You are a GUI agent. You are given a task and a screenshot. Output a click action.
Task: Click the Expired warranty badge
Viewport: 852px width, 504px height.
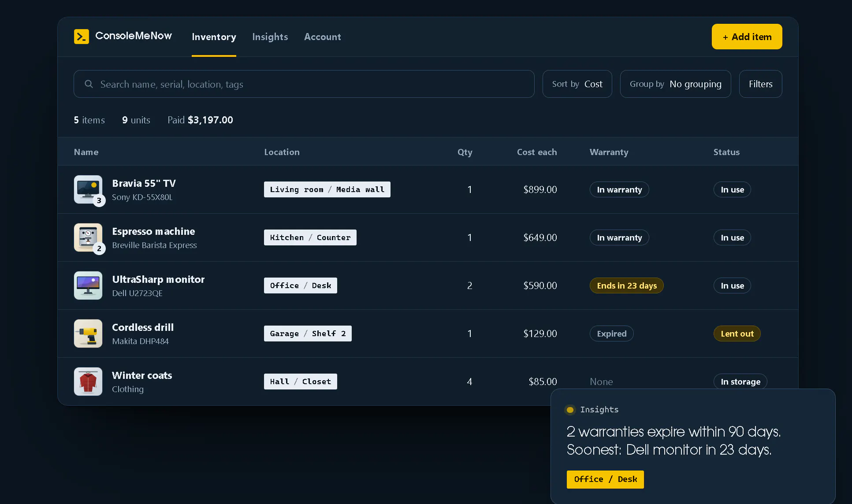[611, 334]
